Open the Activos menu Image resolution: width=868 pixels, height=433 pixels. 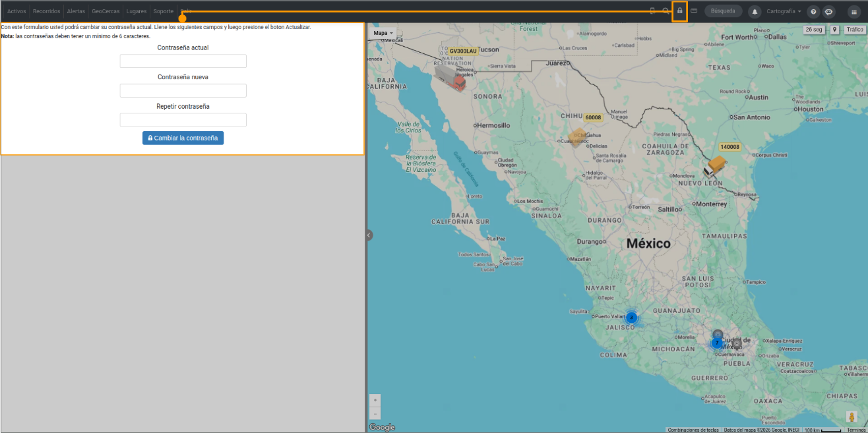[x=16, y=11]
